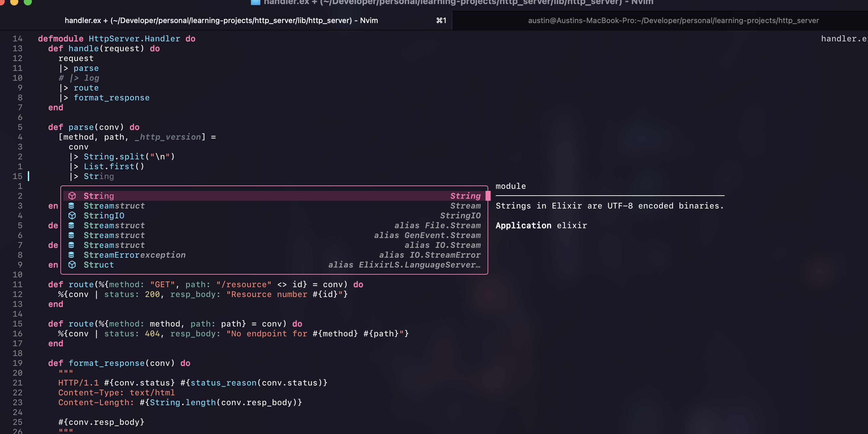The width and height of the screenshot is (868, 434).
Task: Click the '|> parse' pipeline line
Action: point(79,68)
